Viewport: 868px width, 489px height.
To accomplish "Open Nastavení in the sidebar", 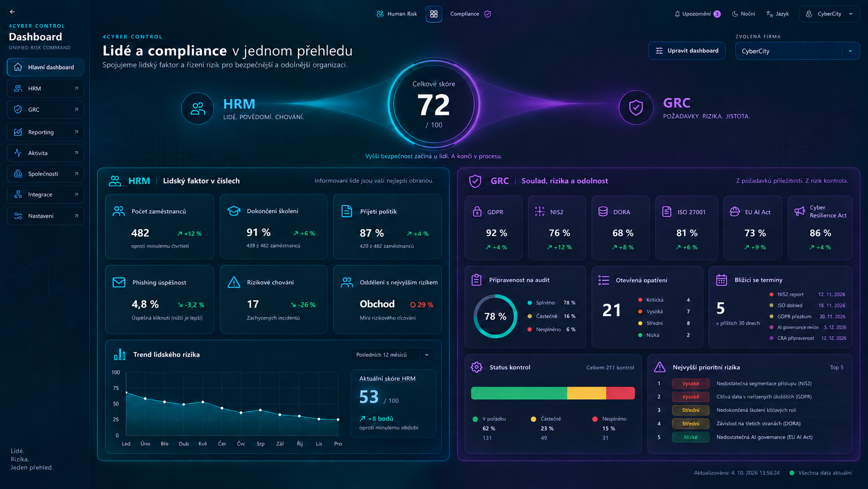I will point(46,216).
